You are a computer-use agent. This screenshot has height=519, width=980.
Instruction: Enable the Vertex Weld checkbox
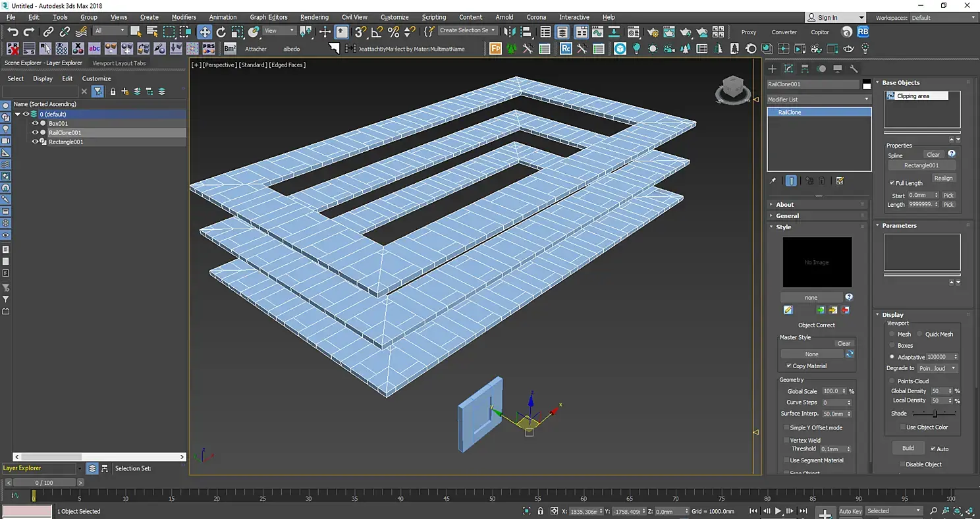pyautogui.click(x=786, y=440)
